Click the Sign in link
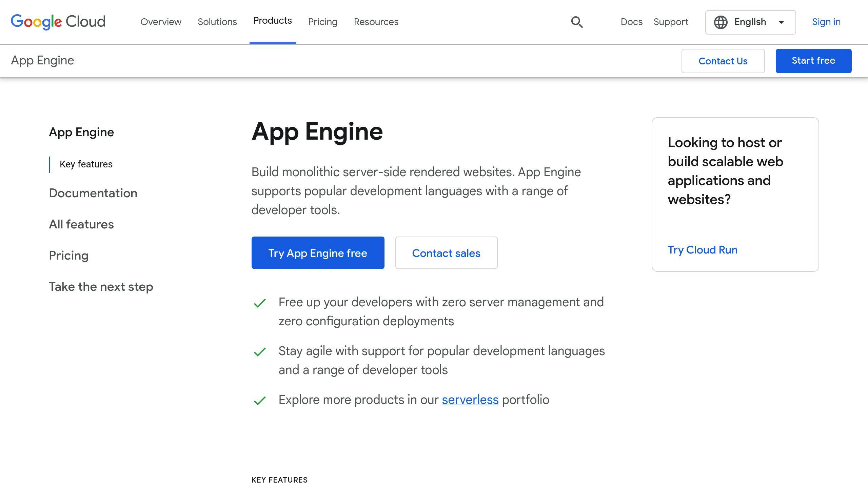868x488 pixels. click(x=826, y=22)
